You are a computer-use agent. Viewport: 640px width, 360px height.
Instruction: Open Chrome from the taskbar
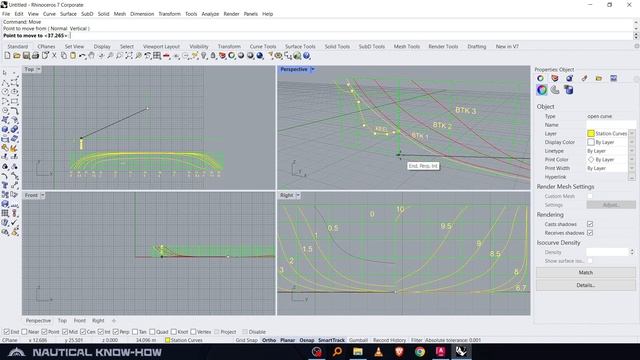[x=420, y=351]
